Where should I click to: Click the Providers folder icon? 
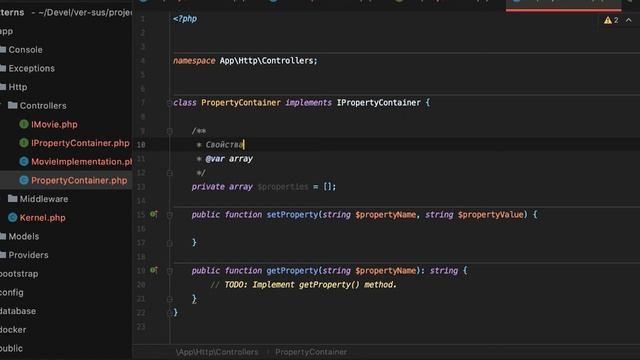click(x=3, y=255)
